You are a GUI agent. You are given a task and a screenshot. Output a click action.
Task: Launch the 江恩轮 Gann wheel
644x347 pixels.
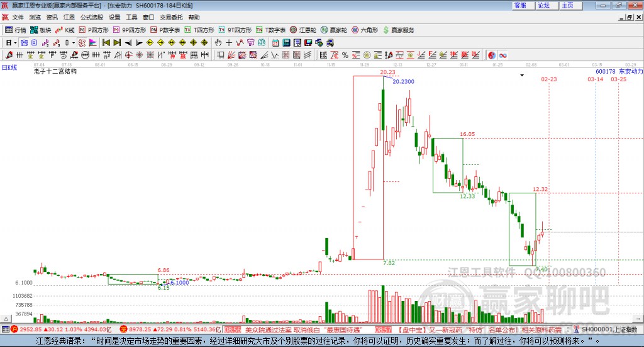(303, 30)
